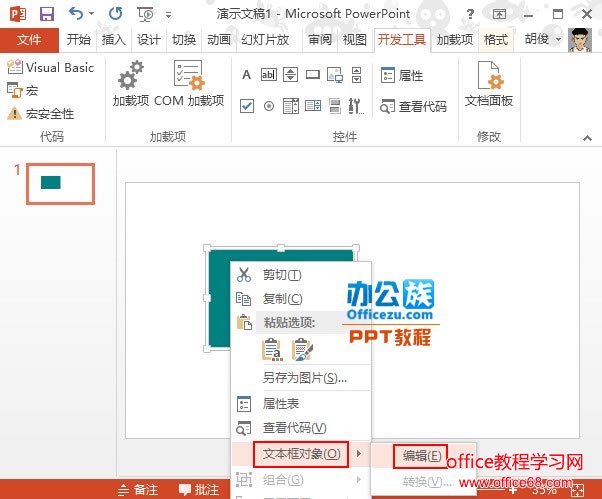Switch to the 幻灯片放映 tab
Viewport: 602px width, 499px height.
pyautogui.click(x=265, y=40)
